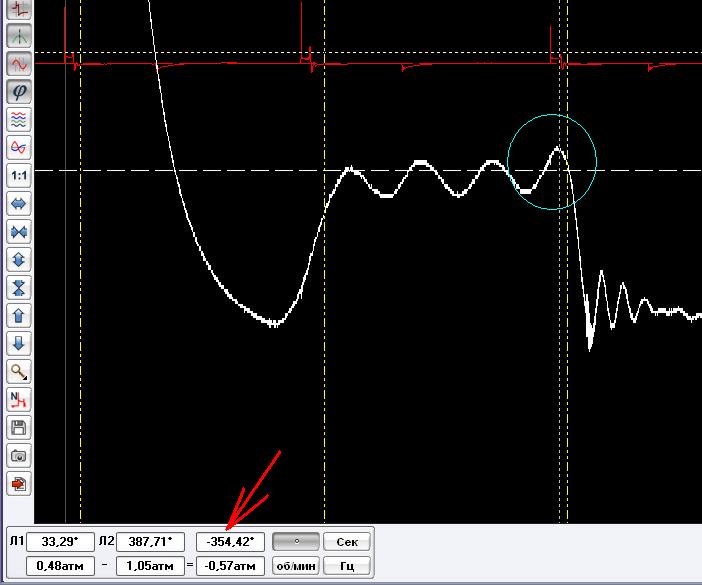Screen dimensions: 702x585
Task: Export data with red arrow document icon
Action: 19,484
